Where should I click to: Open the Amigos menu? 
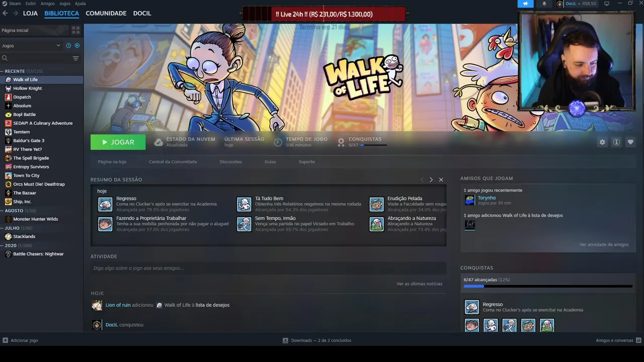(x=47, y=4)
